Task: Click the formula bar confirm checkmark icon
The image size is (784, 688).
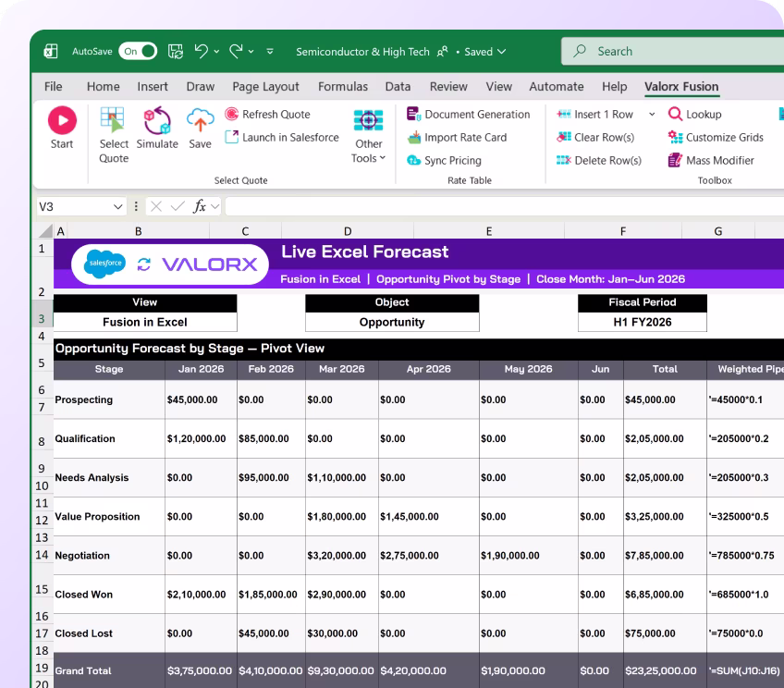Action: click(178, 206)
